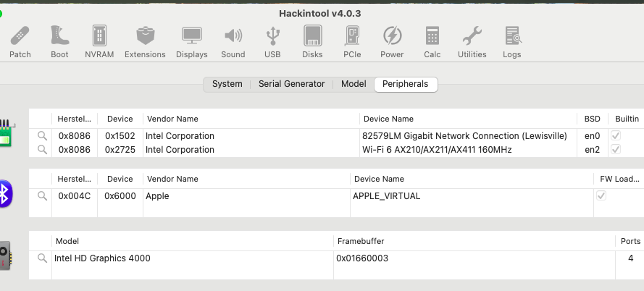The width and height of the screenshot is (644, 291).
Task: Open the PCIe section
Action: point(352,41)
